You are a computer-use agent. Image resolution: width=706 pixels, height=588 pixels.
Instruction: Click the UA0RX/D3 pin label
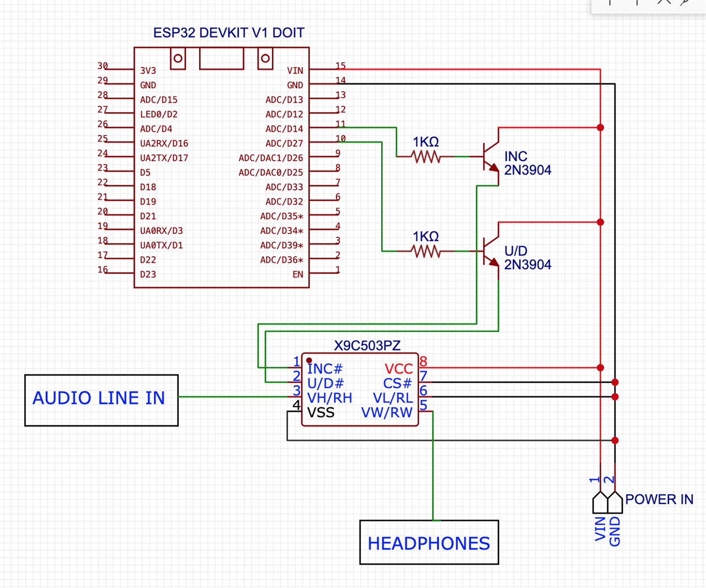tap(161, 231)
